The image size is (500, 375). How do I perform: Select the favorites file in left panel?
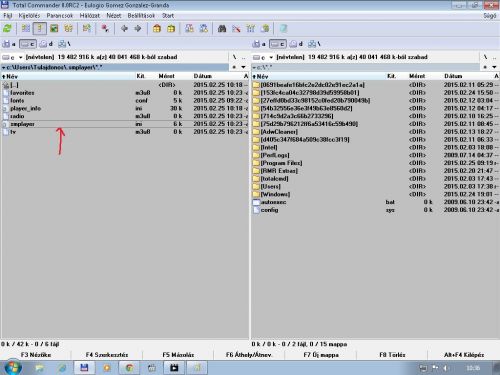pos(125,93)
